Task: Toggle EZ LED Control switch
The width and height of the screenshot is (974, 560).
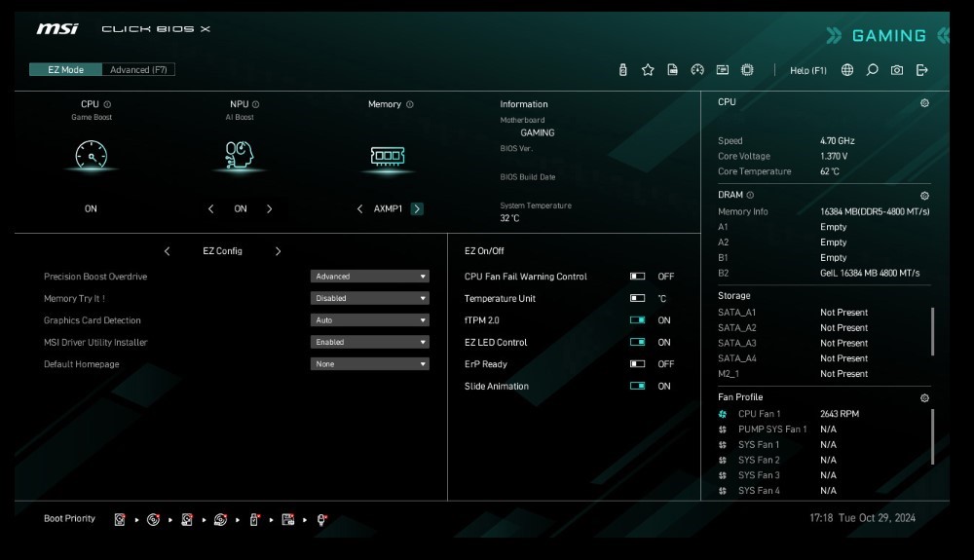Action: [x=637, y=342]
